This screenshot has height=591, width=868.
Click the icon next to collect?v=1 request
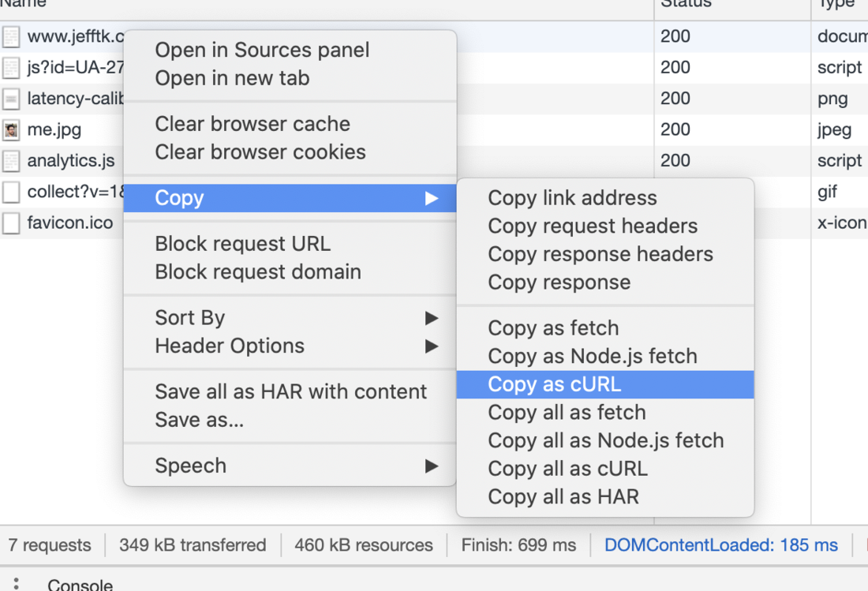click(11, 192)
